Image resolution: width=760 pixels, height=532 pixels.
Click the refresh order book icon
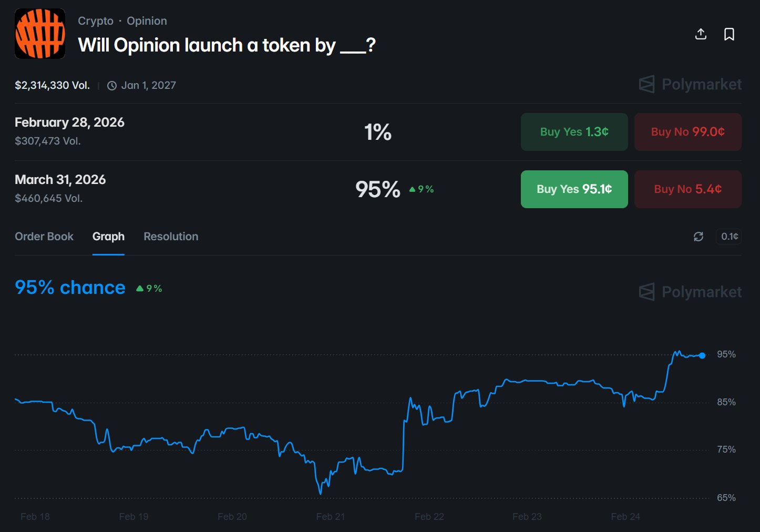tap(699, 237)
